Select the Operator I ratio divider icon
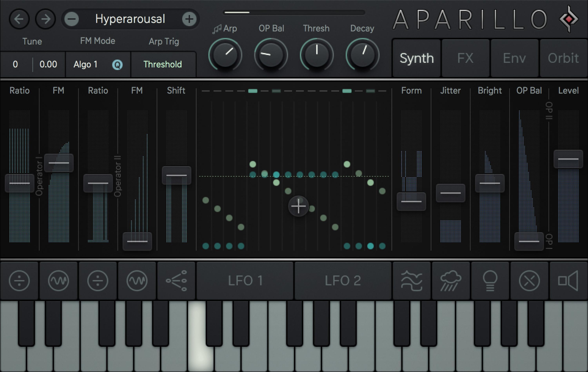 coord(19,280)
